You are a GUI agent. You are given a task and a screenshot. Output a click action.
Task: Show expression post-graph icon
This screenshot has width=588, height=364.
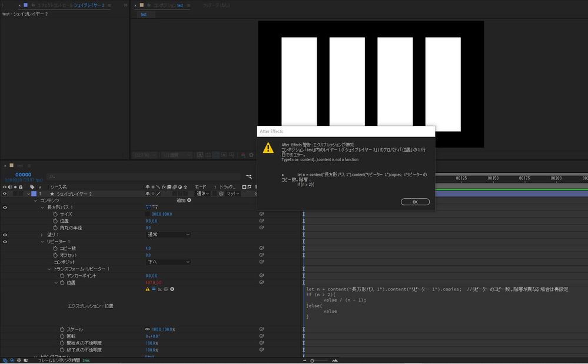tap(160, 289)
